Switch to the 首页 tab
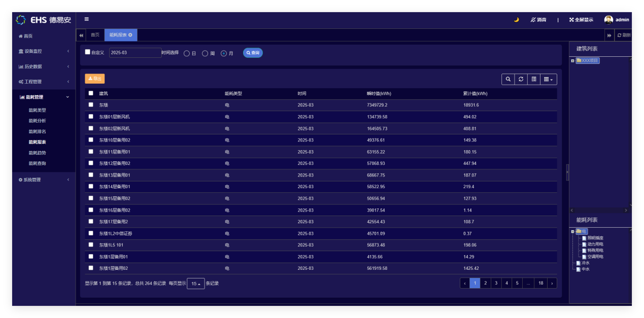The height and width of the screenshot is (318, 644). pos(95,35)
